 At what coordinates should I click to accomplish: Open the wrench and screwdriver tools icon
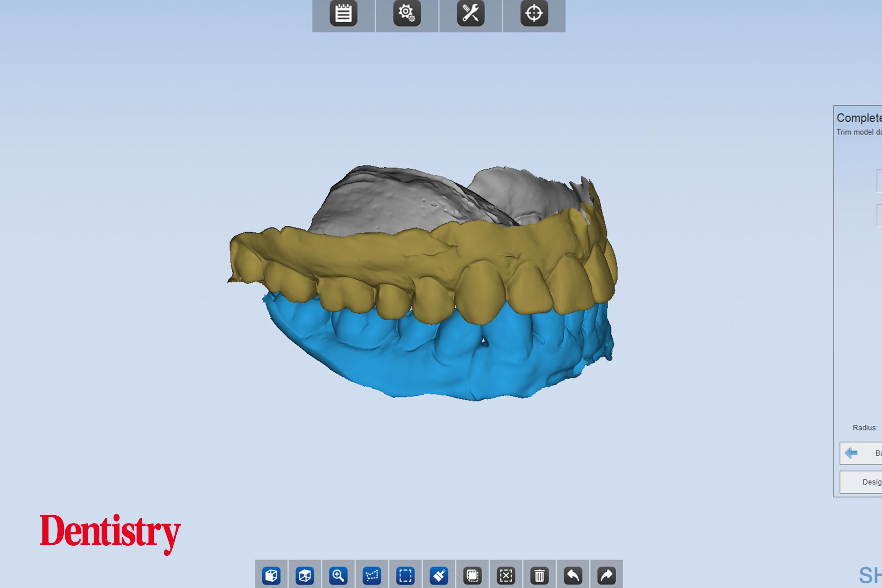pyautogui.click(x=471, y=14)
